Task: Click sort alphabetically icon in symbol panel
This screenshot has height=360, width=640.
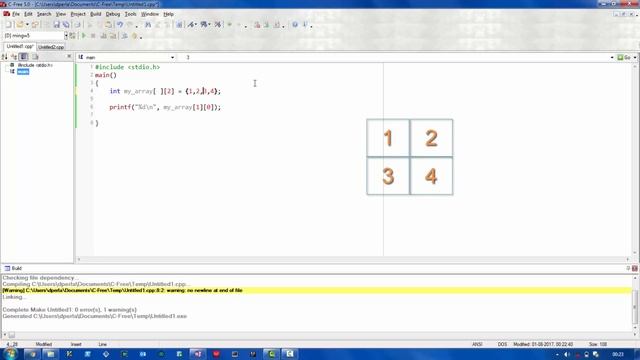Action: coord(5,57)
